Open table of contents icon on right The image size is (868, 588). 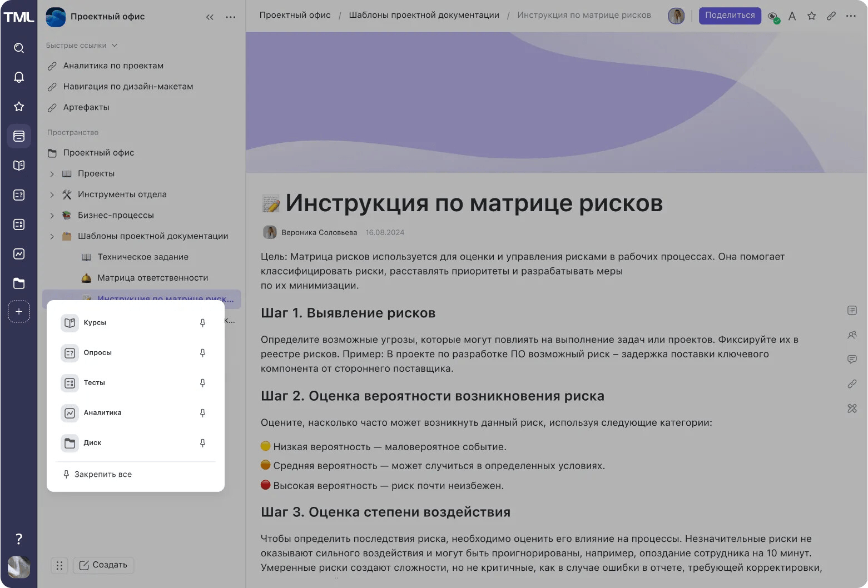click(x=852, y=311)
